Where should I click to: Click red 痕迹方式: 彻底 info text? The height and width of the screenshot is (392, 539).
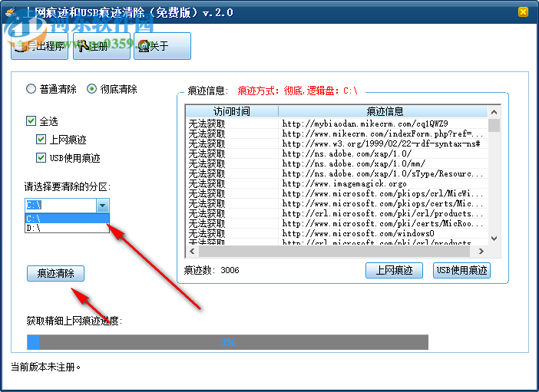point(297,91)
